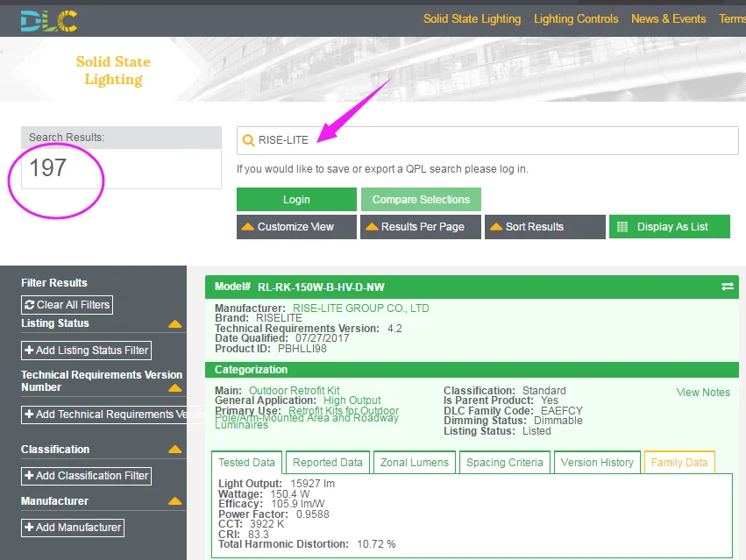746x560 pixels.
Task: Open the Customize View dropdown
Action: tap(296, 227)
